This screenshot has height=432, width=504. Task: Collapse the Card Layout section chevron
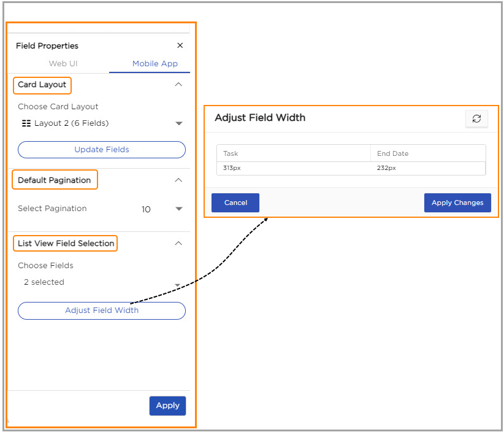(178, 85)
